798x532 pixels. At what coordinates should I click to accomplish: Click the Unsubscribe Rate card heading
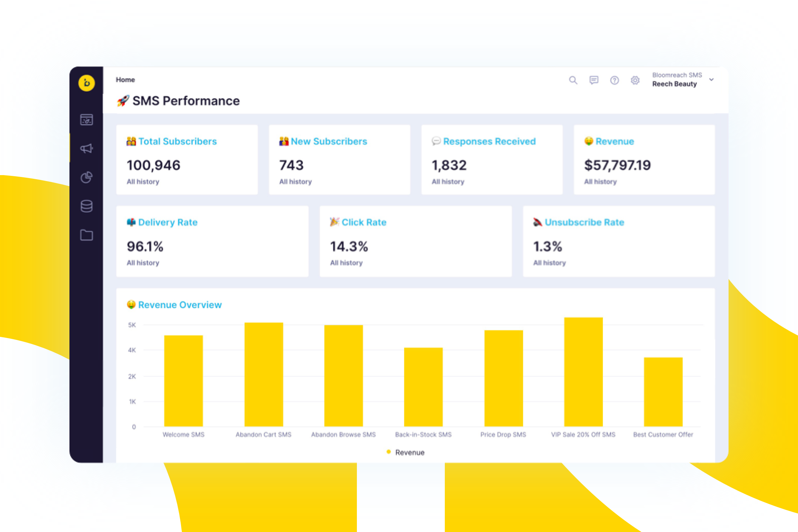[x=584, y=222]
